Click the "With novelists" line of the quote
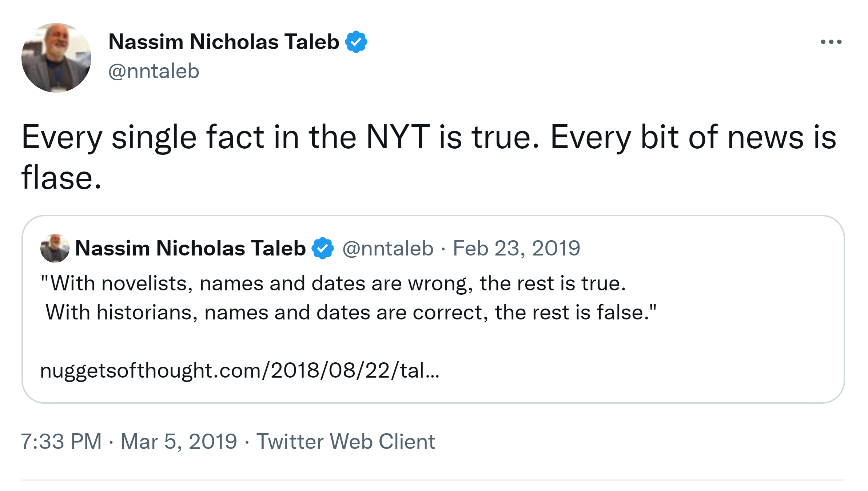Image resolution: width=868 pixels, height=491 pixels. tap(333, 283)
